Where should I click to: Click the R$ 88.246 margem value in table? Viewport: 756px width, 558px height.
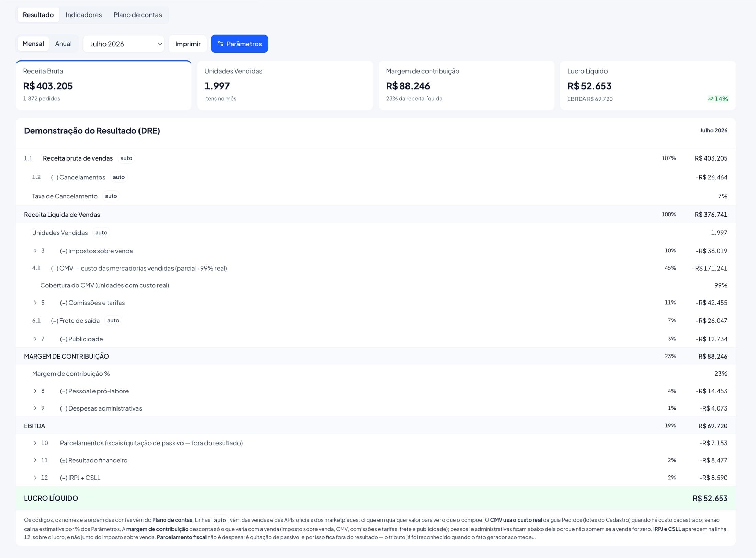(713, 357)
